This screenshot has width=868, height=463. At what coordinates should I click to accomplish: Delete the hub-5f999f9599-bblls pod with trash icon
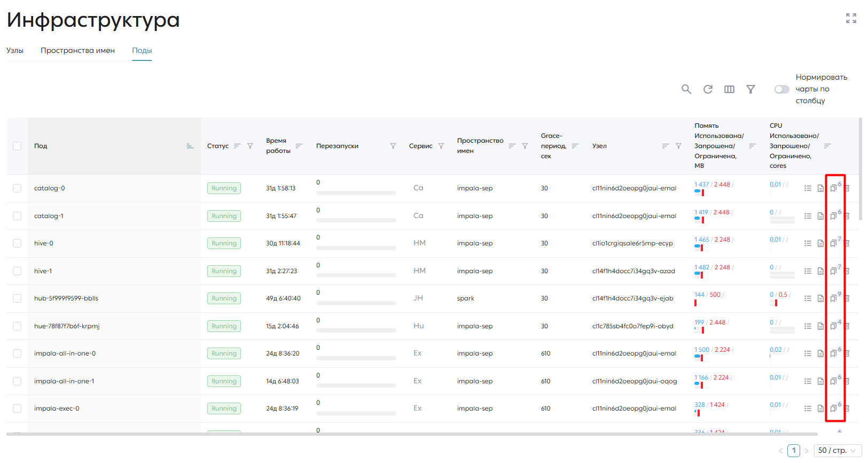847,298
